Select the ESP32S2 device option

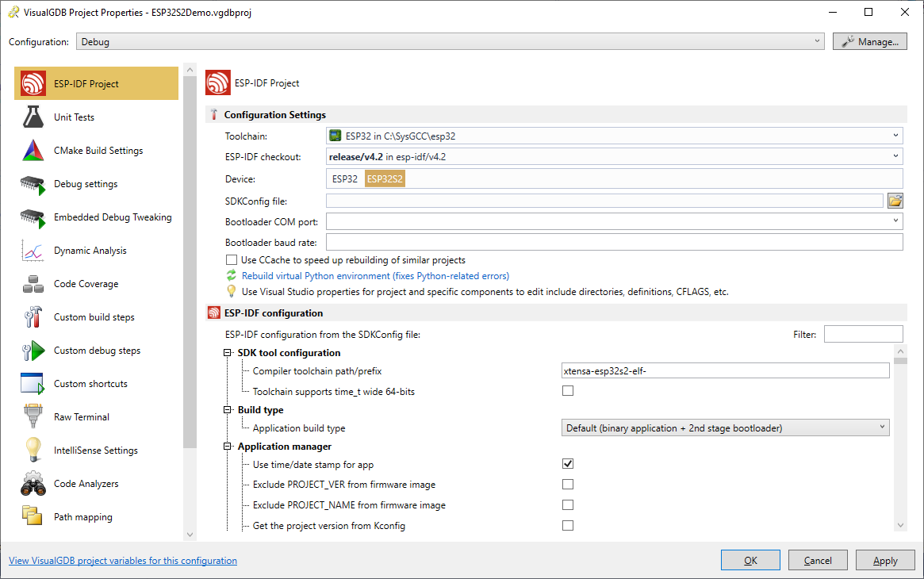(385, 179)
